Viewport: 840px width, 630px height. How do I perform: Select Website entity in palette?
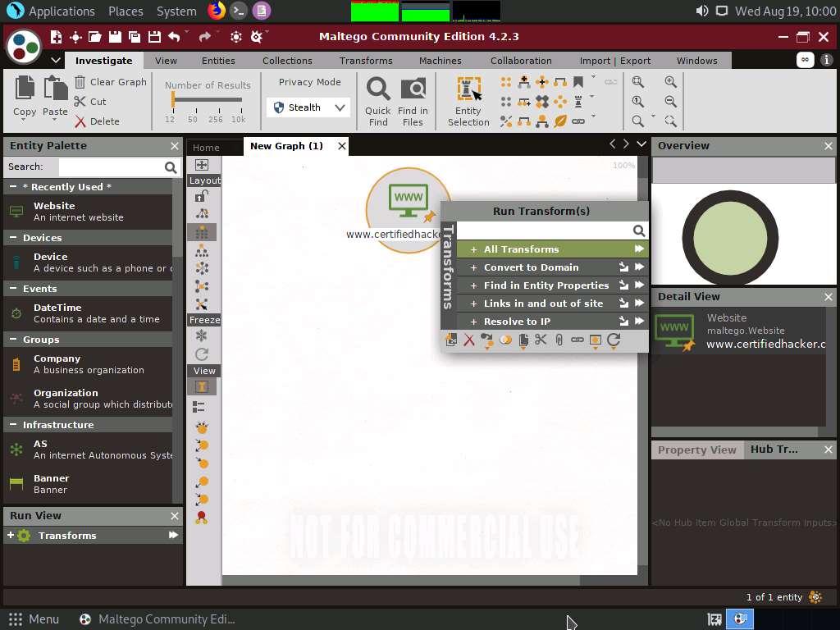pyautogui.click(x=89, y=212)
